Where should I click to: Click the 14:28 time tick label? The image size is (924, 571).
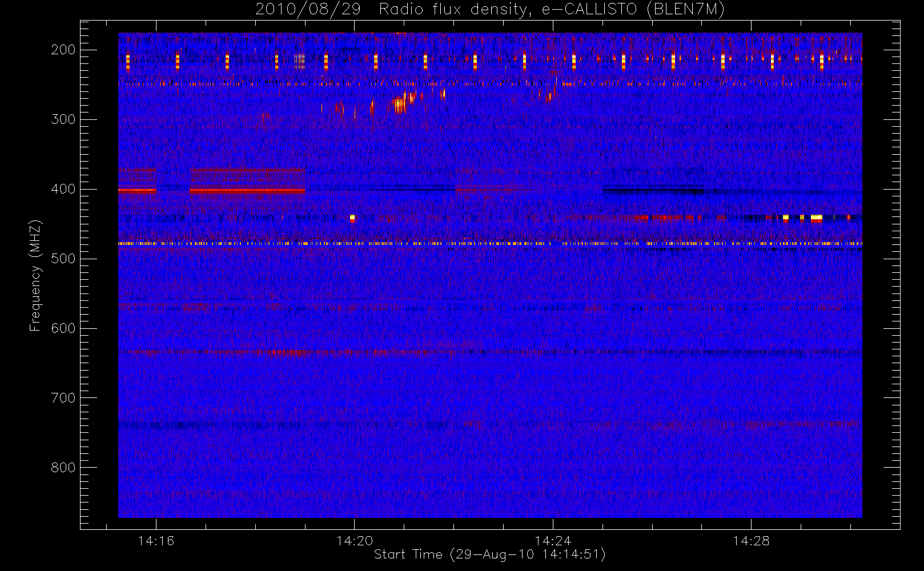[752, 541]
